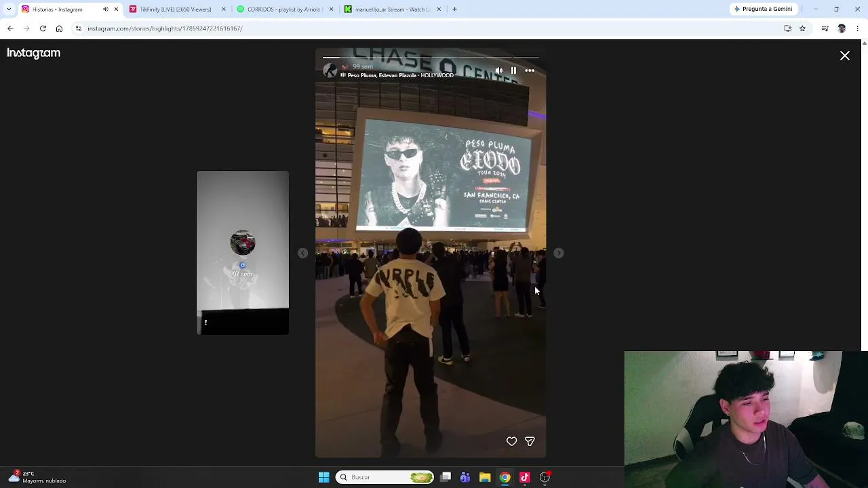Open the tab search dropdown
Screen dimensions: 868x488
9,9
